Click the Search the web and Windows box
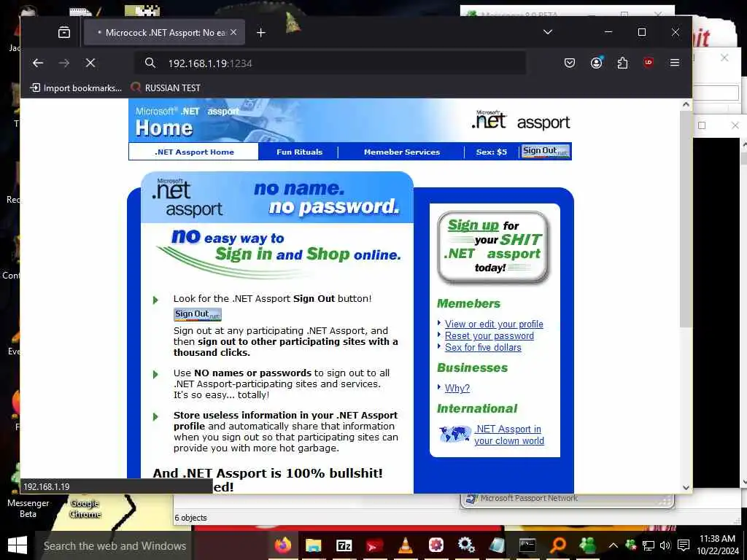747x560 pixels. 115,545
